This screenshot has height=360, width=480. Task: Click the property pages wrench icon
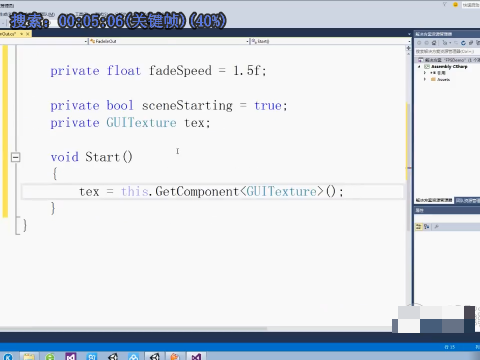[x=436, y=227]
